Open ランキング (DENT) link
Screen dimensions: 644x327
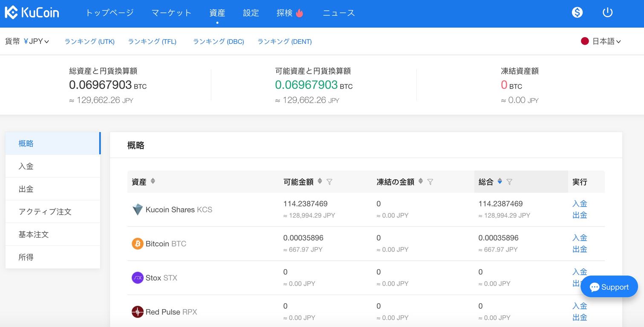click(285, 41)
